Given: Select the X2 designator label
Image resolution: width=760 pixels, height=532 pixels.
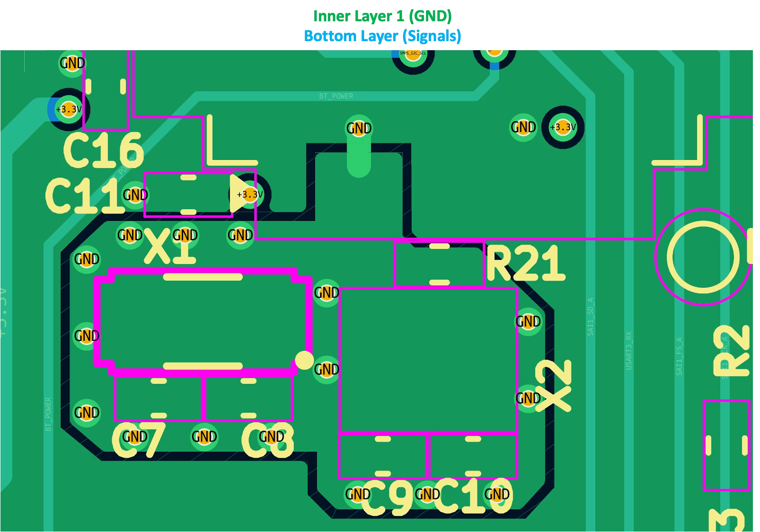Looking at the screenshot, I should [x=554, y=385].
